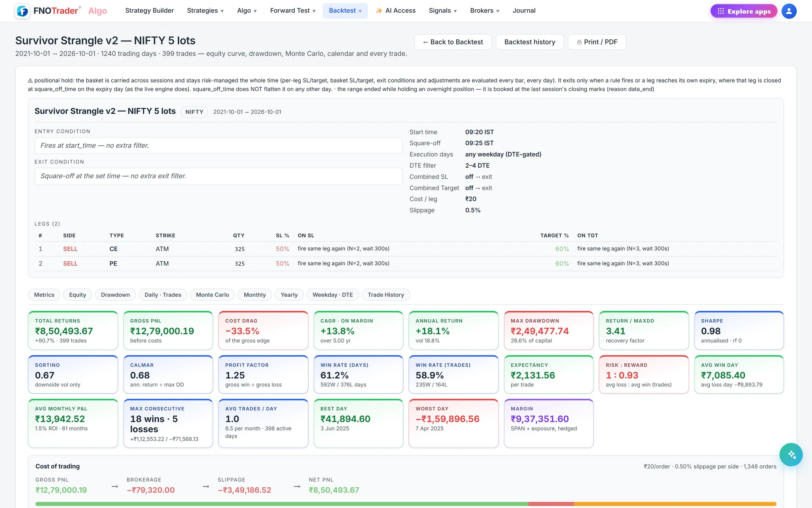Viewport: 812px width, 508px height.
Task: Open the Monte Carlo tab
Action: [212, 295]
